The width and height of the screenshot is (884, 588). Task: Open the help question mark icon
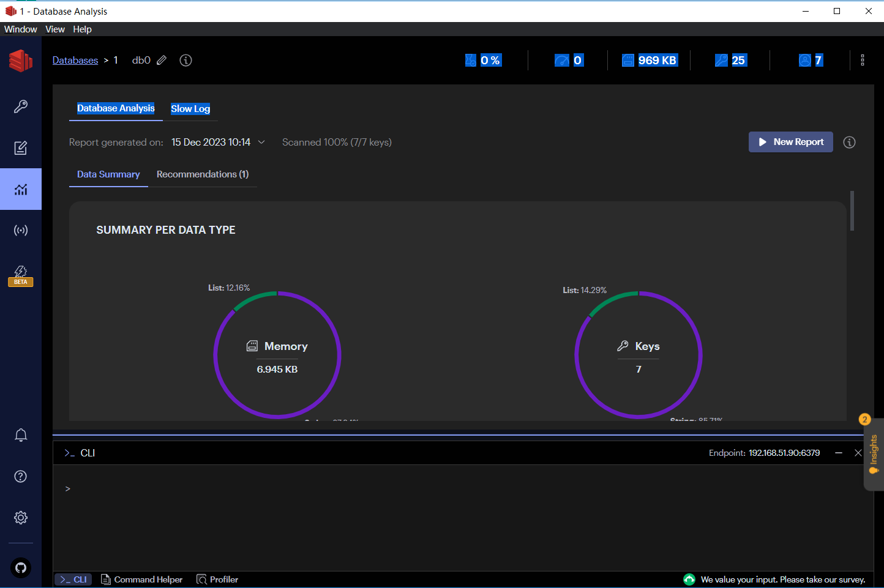pos(21,477)
